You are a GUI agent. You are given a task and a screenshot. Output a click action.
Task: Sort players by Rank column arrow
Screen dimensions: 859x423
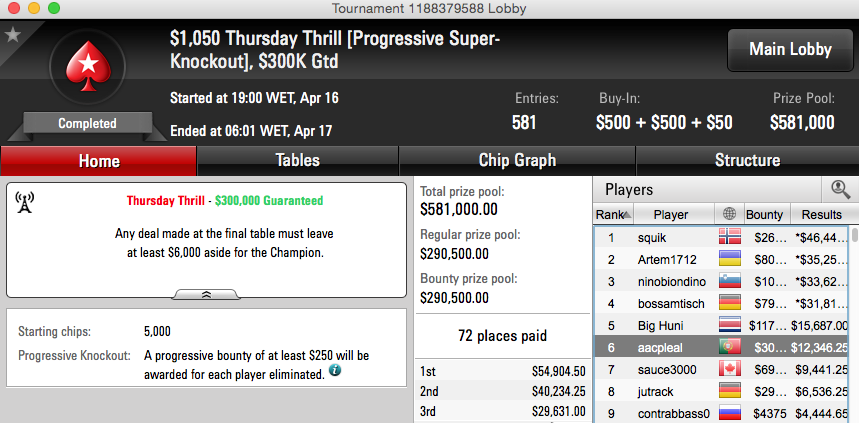627,215
